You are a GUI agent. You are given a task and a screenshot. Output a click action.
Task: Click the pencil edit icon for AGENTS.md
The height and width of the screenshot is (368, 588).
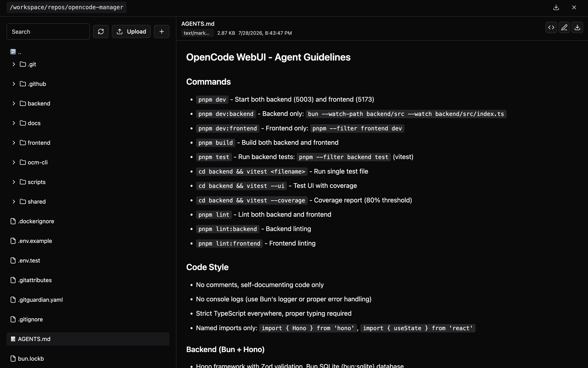pyautogui.click(x=564, y=27)
